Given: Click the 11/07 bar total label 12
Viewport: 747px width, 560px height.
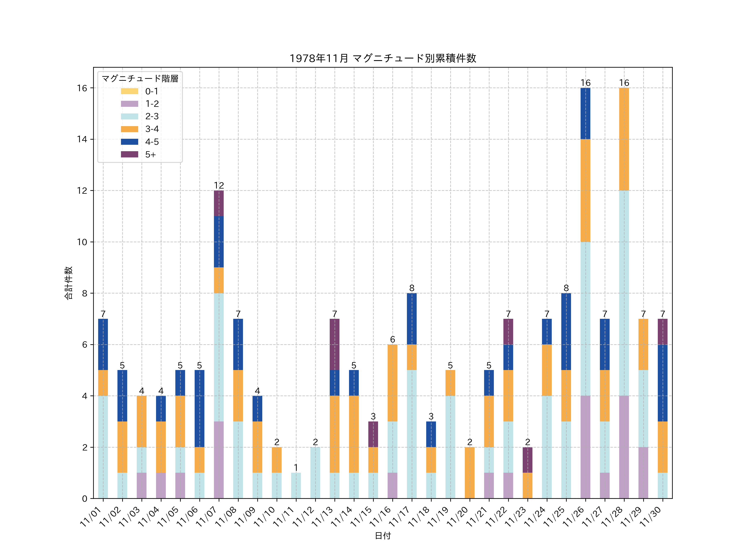Looking at the screenshot, I should pyautogui.click(x=219, y=185).
